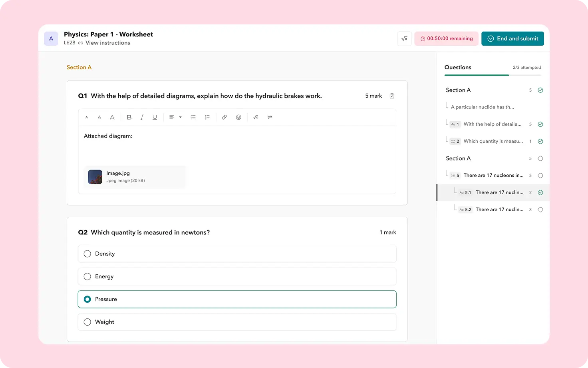Open the emoji picker
The height and width of the screenshot is (368, 588).
238,117
